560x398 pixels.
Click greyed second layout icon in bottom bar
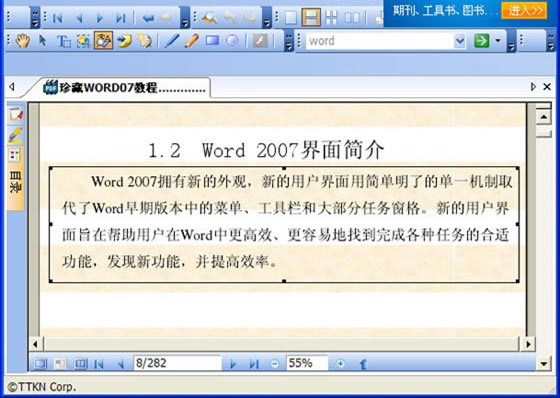tap(60, 364)
